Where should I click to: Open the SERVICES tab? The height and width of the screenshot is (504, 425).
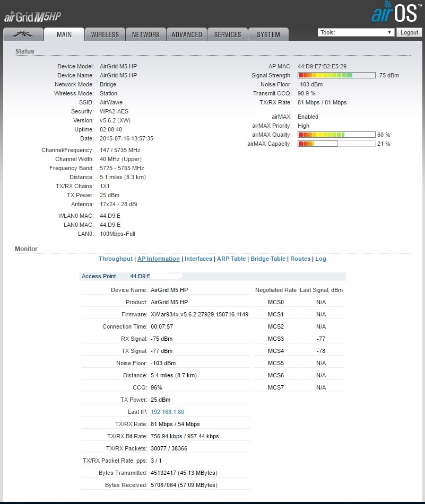point(228,34)
